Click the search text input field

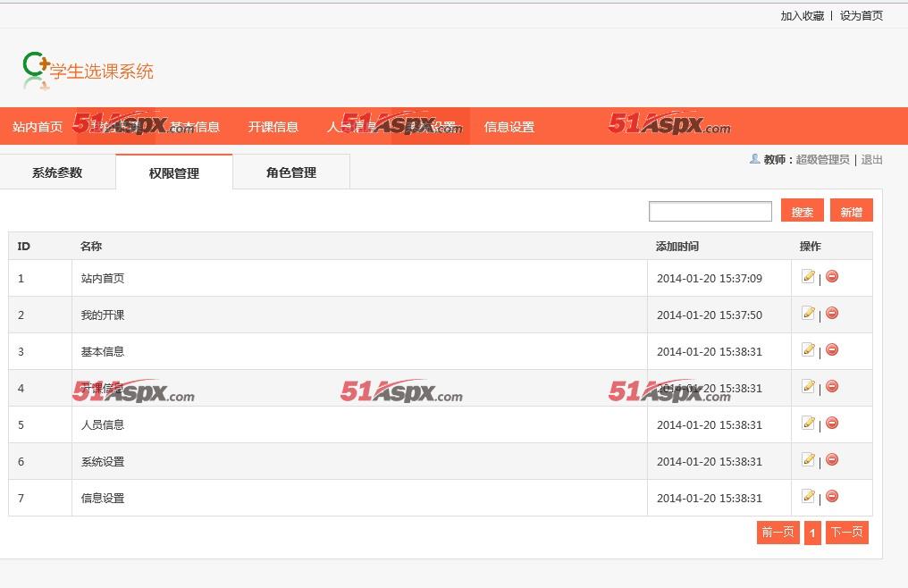pyautogui.click(x=710, y=211)
